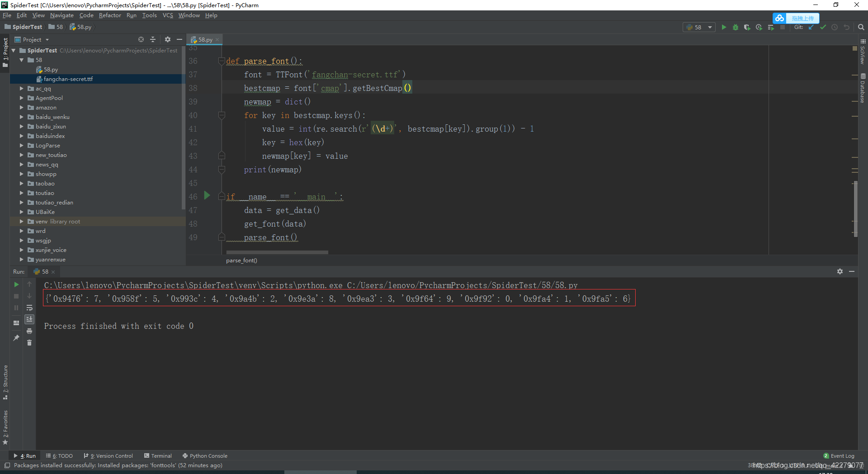The image size is (868, 474).
Task: Toggle the Database side panel
Action: pyautogui.click(x=863, y=88)
